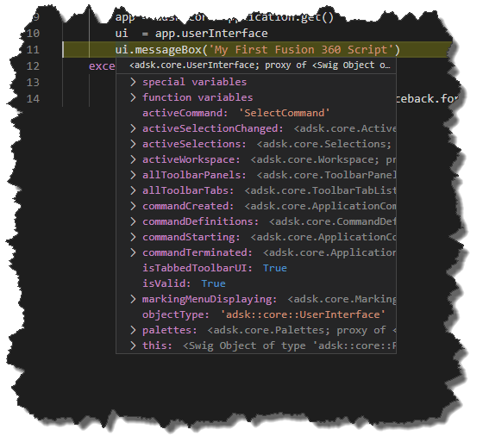Viewport: 483px width, 448px height.
Task: Click the 'function variables' label
Action: click(x=198, y=97)
